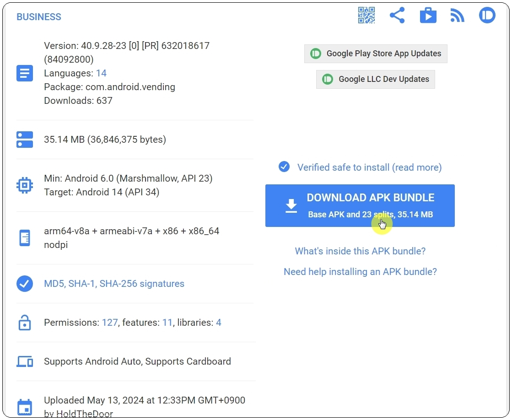
Task: Click Target: Android 14 (API 34) text
Action: 102,192
